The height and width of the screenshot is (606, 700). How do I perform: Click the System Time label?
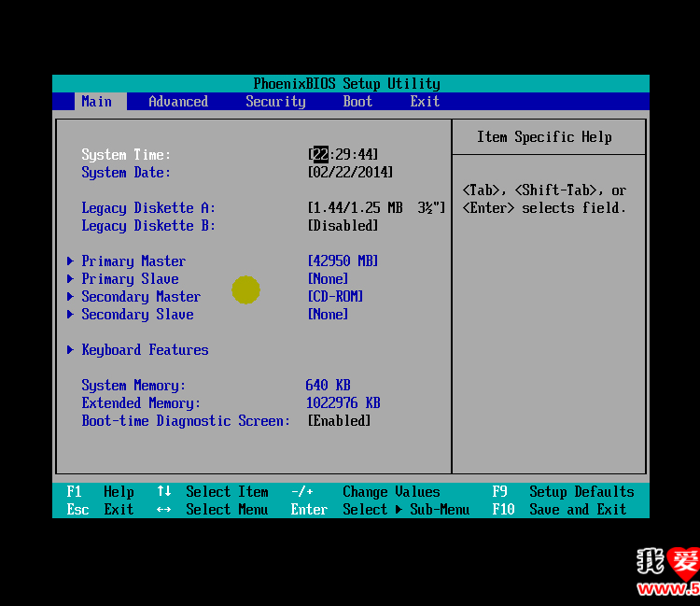126,154
